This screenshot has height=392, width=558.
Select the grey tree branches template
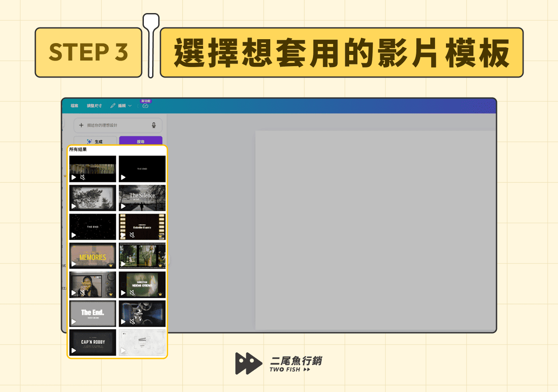(93, 198)
